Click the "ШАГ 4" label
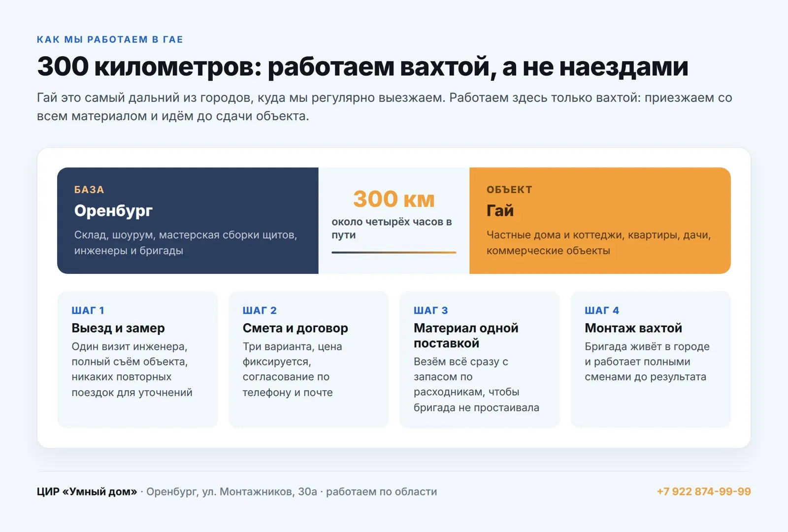The image size is (788, 532). click(602, 310)
